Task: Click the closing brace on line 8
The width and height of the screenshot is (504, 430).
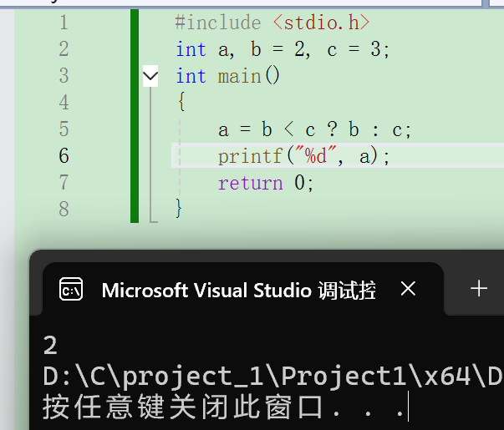Action: (x=179, y=209)
